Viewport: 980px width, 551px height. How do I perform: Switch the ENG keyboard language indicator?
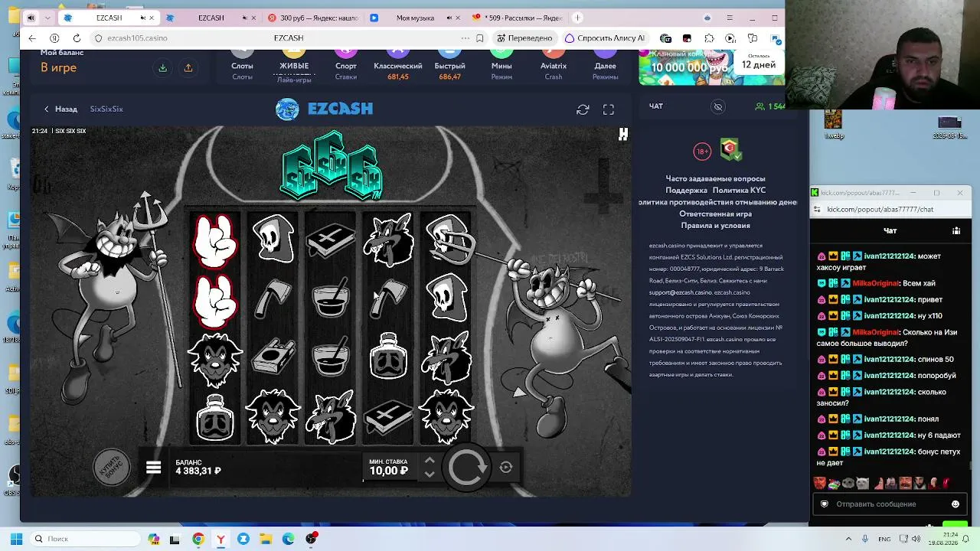[884, 539]
